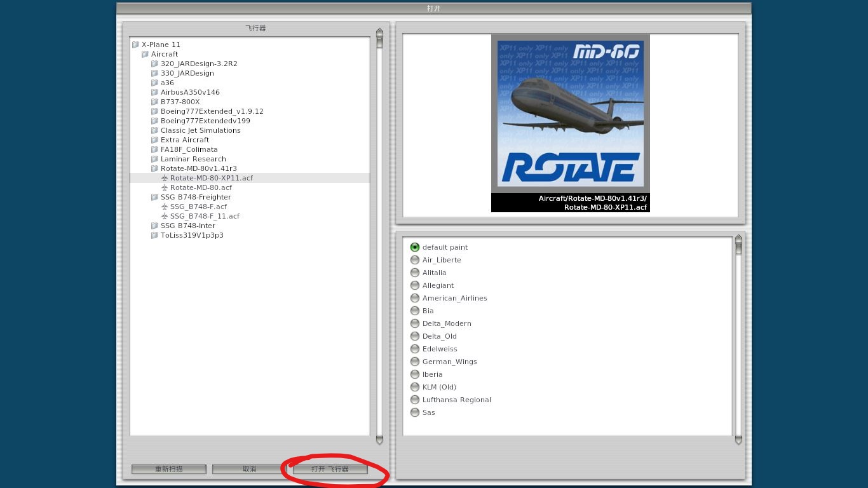Click folder icon beside ToLiss319V1p3p3
The height and width of the screenshot is (488, 868).
click(x=154, y=235)
